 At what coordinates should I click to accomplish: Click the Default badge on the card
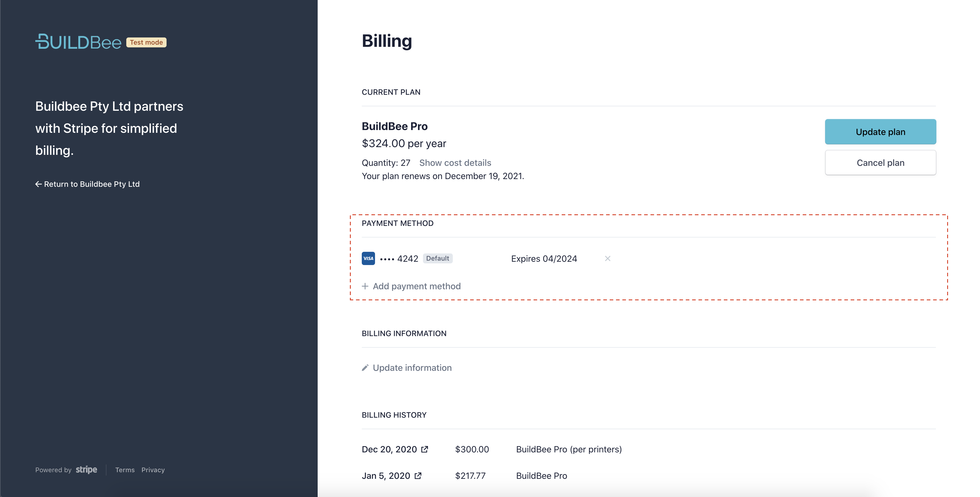click(x=438, y=258)
